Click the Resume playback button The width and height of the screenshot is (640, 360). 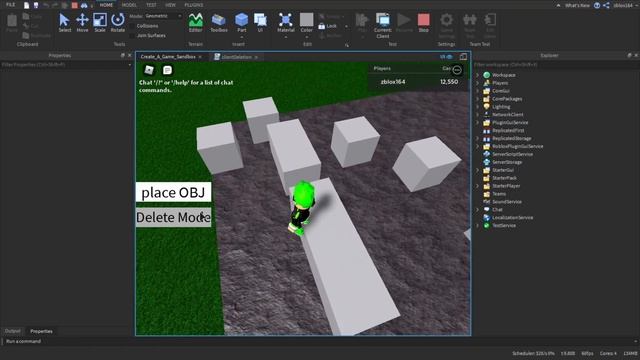(x=404, y=23)
